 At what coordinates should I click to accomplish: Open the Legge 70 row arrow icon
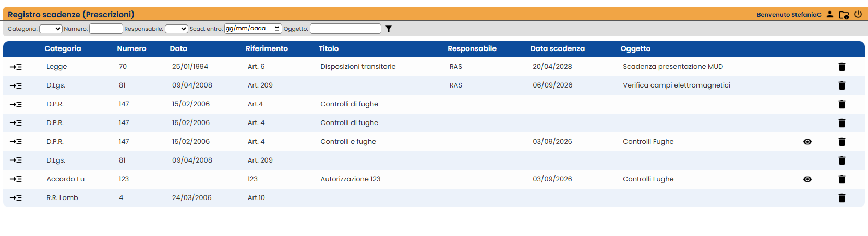[16, 67]
